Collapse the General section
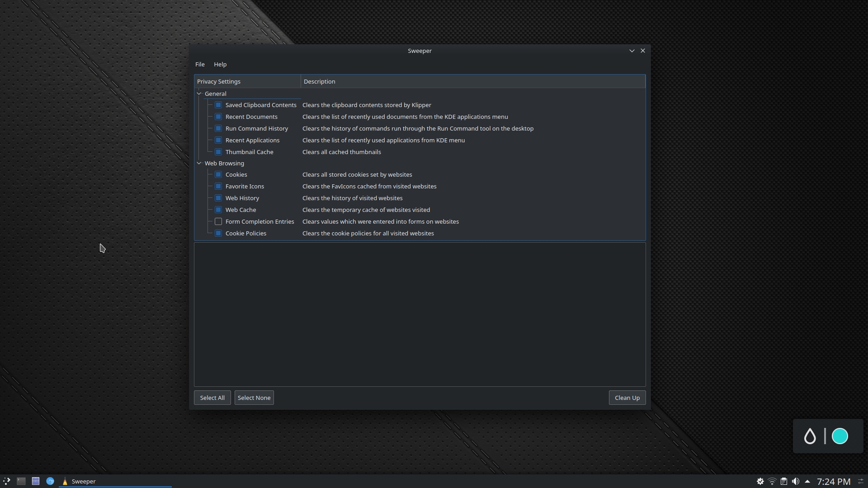The image size is (868, 488). pyautogui.click(x=199, y=94)
